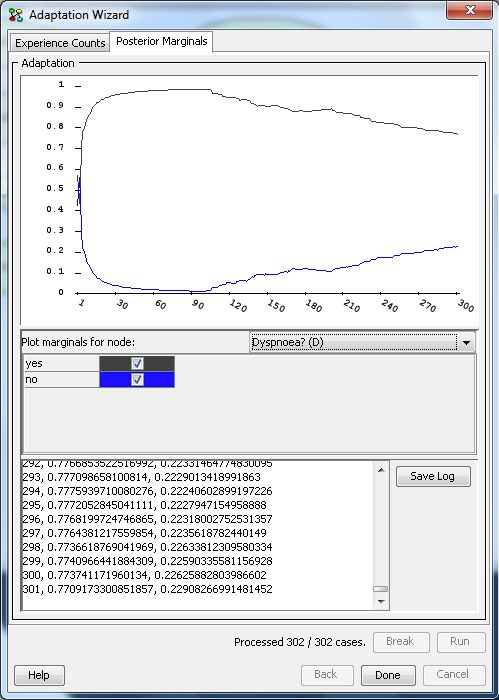Open Help for the wizard
499x700 pixels.
39,675
